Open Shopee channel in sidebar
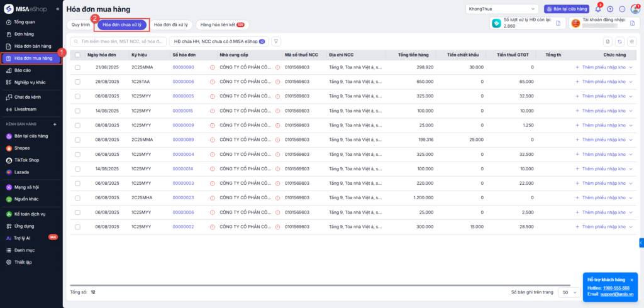 coord(23,148)
